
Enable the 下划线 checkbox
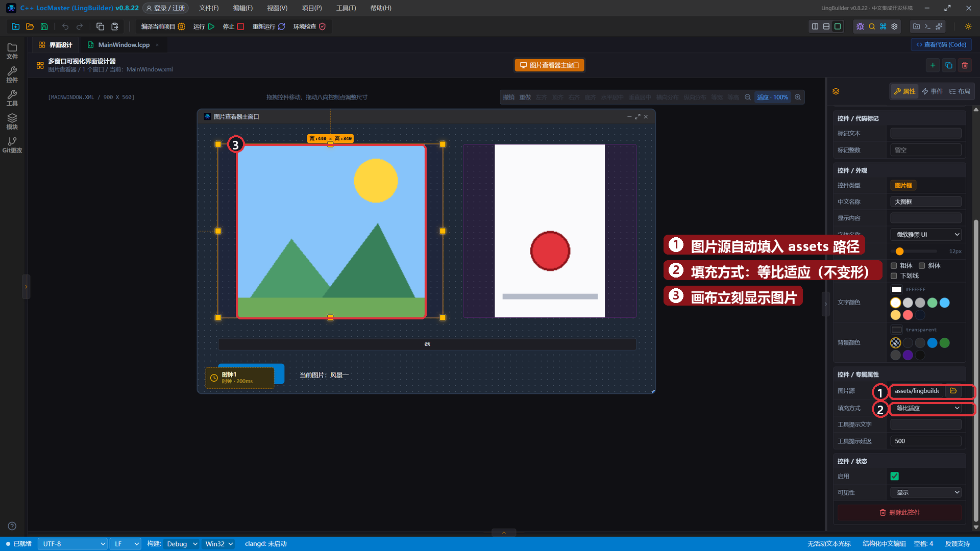[894, 276]
